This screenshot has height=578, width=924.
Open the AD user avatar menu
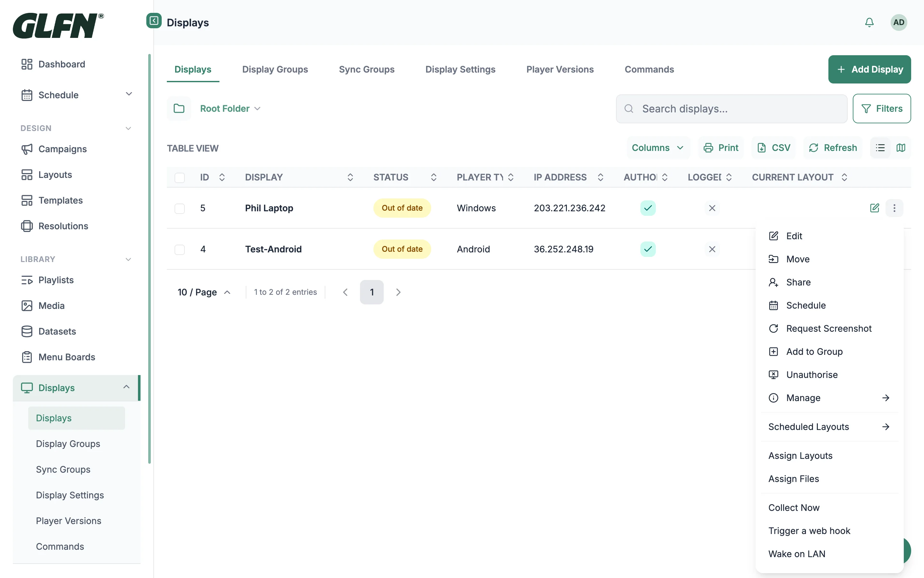tap(899, 22)
